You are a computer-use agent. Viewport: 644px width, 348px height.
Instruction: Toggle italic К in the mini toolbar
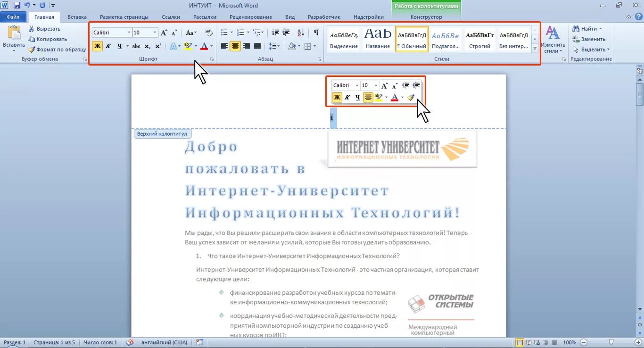347,98
